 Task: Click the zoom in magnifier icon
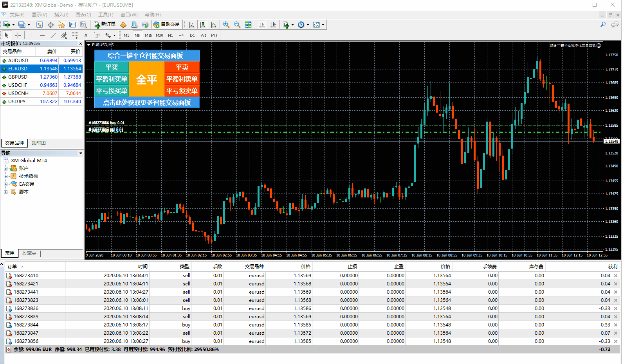(226, 25)
